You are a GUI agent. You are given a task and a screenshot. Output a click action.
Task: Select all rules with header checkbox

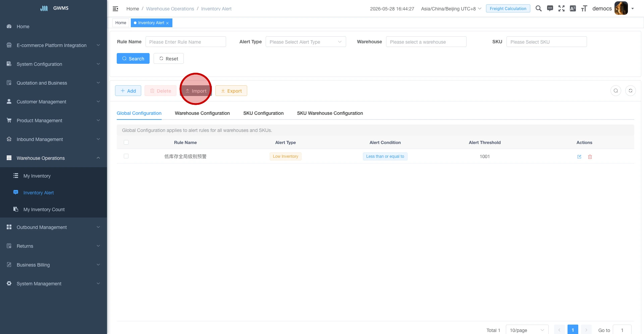tap(126, 142)
